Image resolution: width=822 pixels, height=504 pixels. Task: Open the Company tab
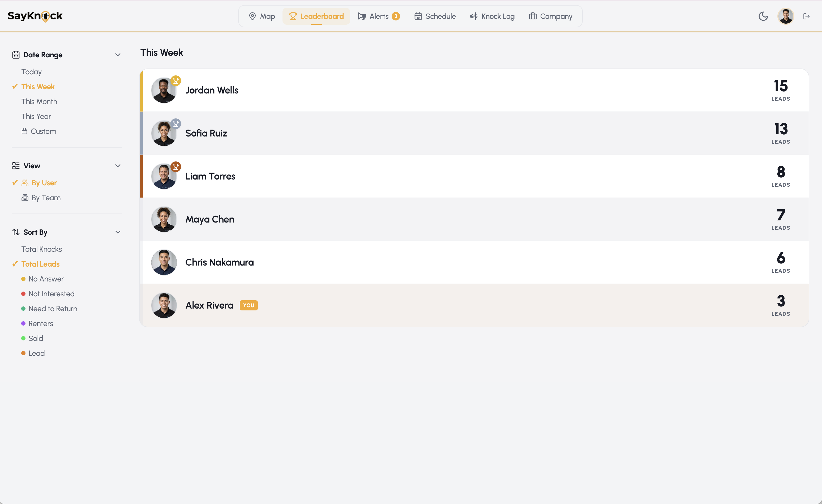pyautogui.click(x=551, y=16)
